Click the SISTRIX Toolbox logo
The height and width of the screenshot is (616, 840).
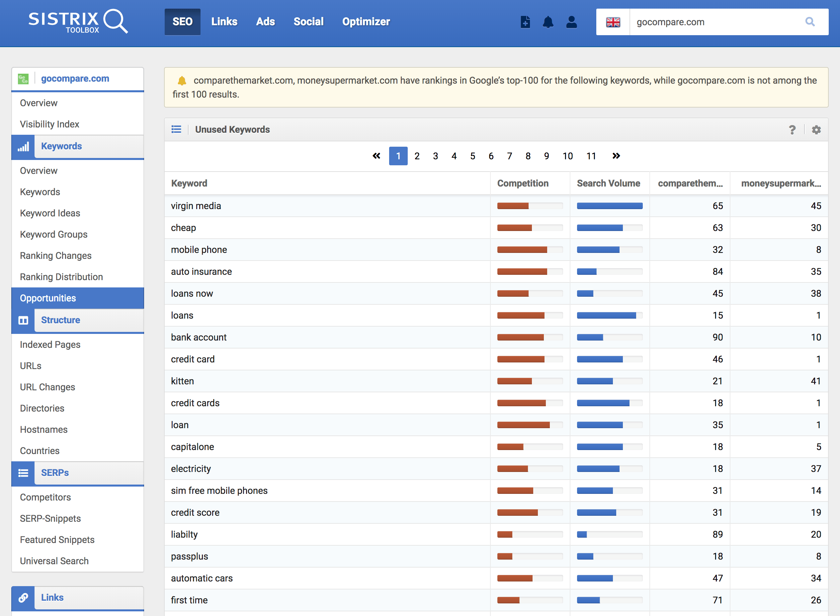point(78,22)
